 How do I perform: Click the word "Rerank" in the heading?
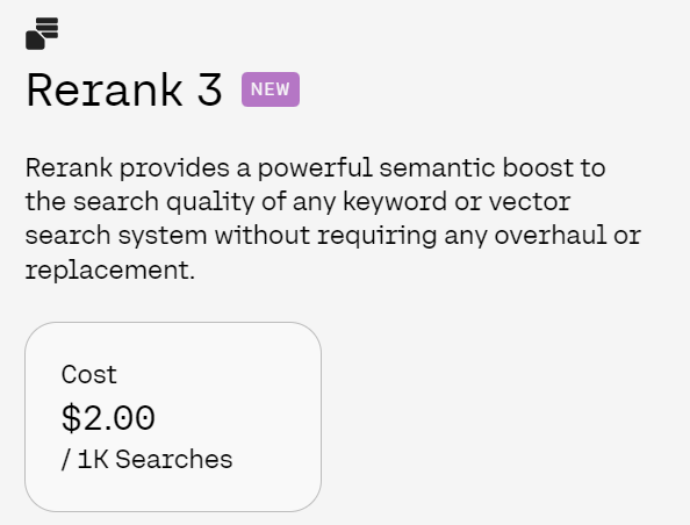point(104,91)
